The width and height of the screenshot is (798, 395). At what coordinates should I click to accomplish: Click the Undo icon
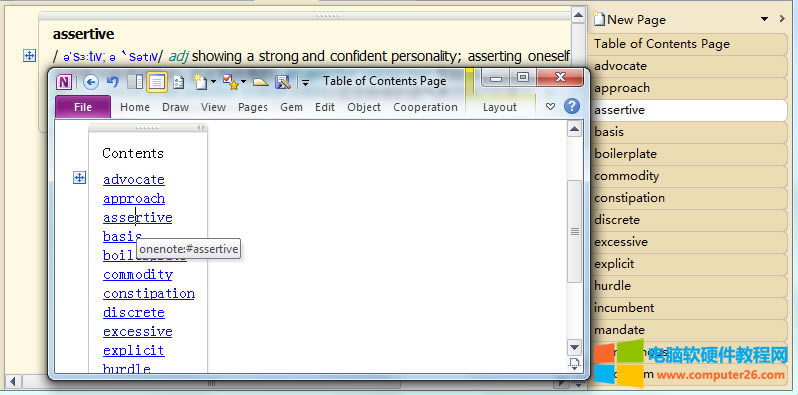(x=112, y=82)
